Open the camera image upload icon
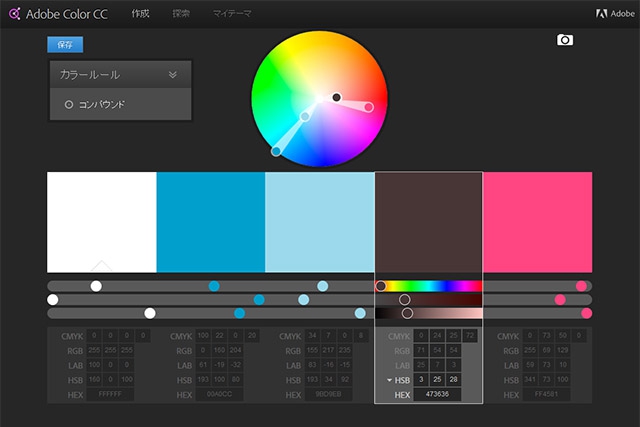Viewport: 640px width, 427px height. 565,40
